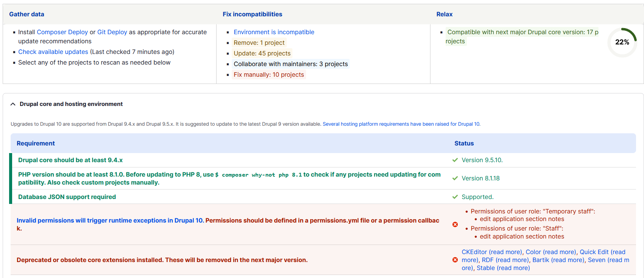Open the Color read more link
Screen dimensions: 644x278
tap(551, 252)
